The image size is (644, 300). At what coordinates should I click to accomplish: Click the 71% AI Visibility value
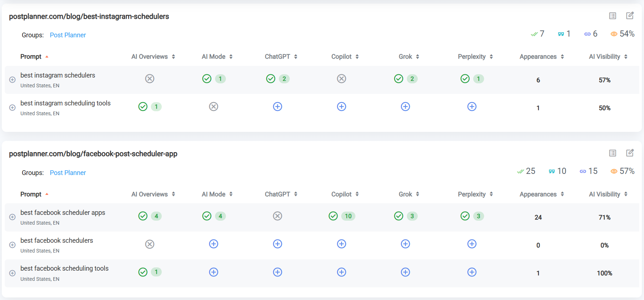[x=604, y=217]
